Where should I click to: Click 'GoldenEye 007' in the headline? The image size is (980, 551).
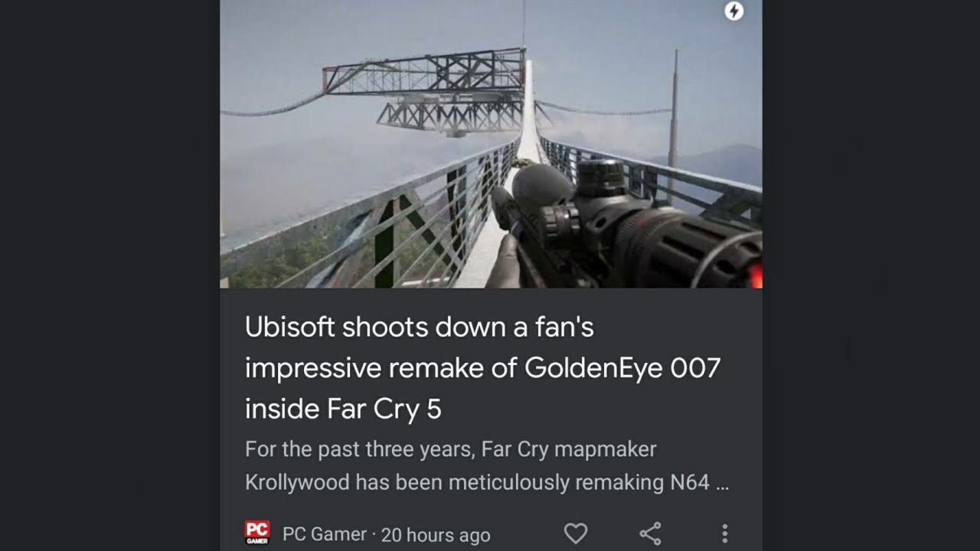pyautogui.click(x=622, y=368)
